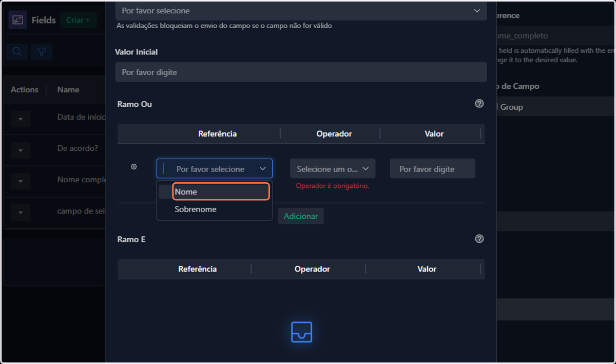Expand actions for Nome completo row

coord(21,181)
